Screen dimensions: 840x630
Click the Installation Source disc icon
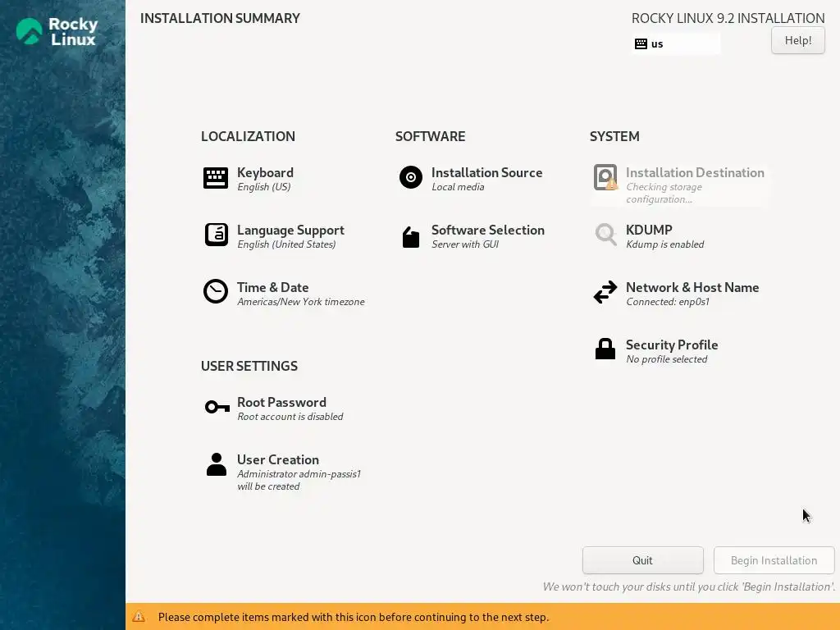[411, 177]
